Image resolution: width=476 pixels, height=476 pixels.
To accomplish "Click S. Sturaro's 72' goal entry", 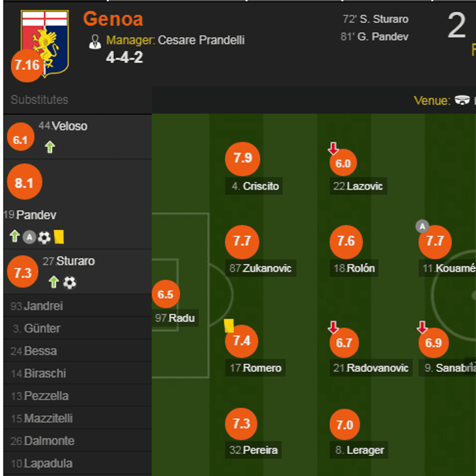I will coord(375,19).
